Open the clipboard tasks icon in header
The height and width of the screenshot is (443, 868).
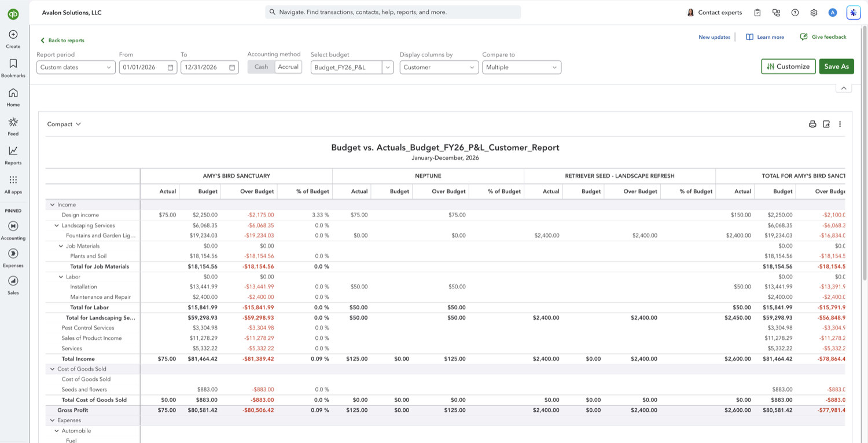coord(757,12)
